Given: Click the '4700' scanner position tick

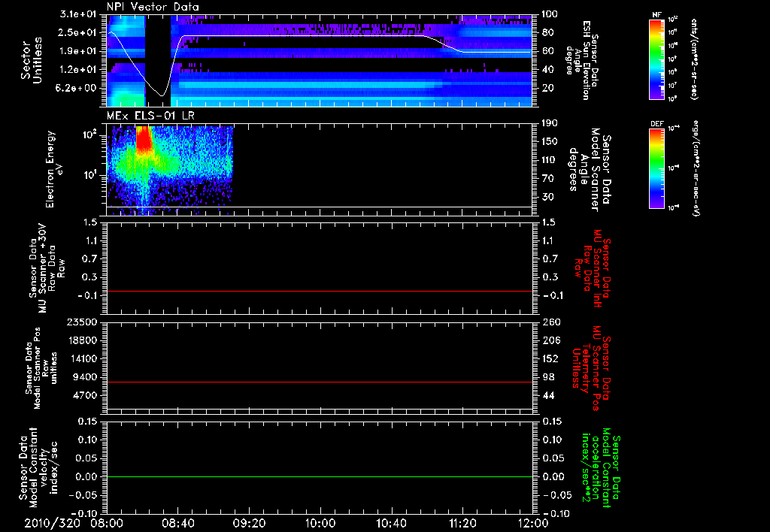Looking at the screenshot, I should 85,395.
